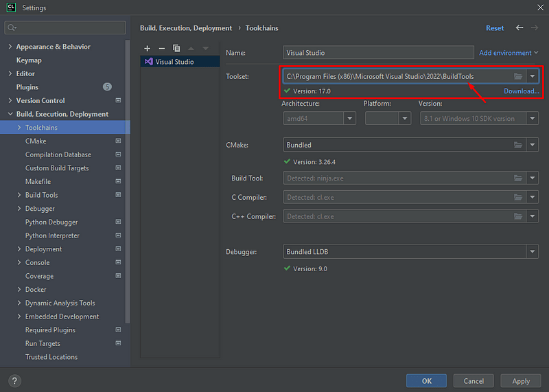Open the Toolset path dropdown

click(533, 76)
